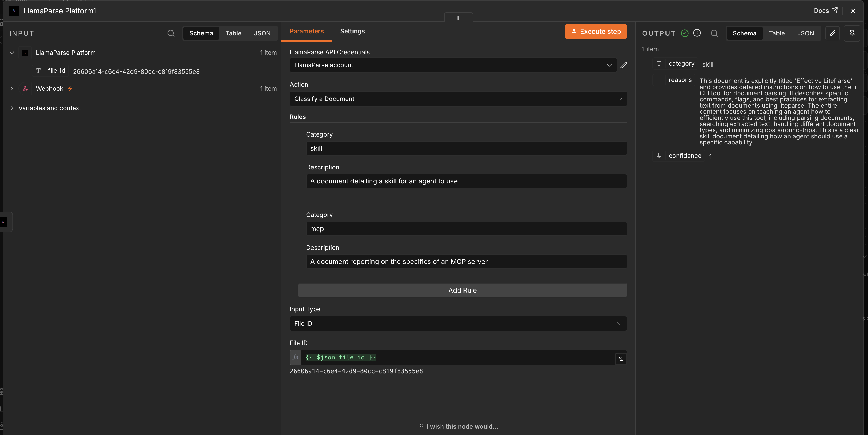
Task: Select JSON view in the output panel
Action: [805, 33]
